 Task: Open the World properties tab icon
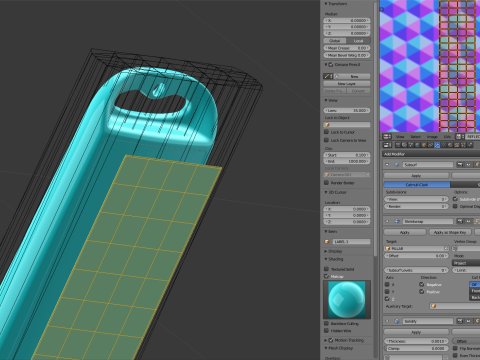point(417,145)
